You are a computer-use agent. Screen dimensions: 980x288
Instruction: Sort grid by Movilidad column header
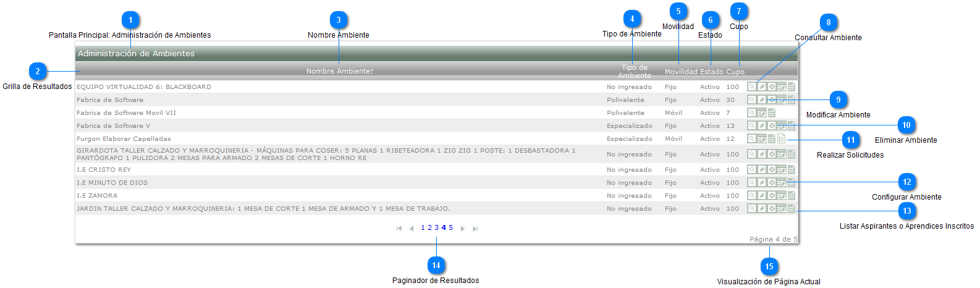[681, 72]
